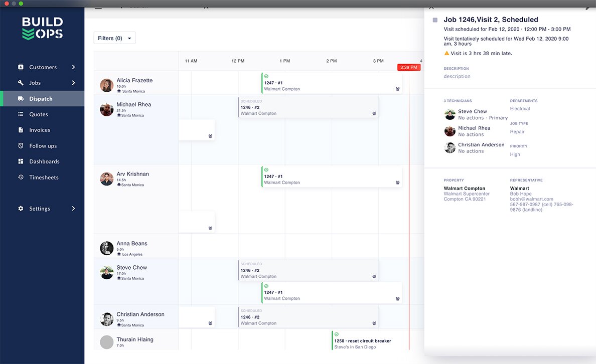
Task: Click the Electrical department value
Action: [520, 109]
